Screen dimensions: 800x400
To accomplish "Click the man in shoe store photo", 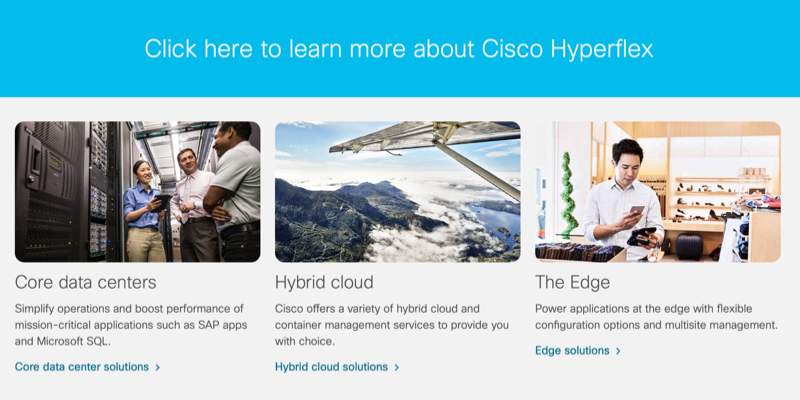I will tap(658, 191).
